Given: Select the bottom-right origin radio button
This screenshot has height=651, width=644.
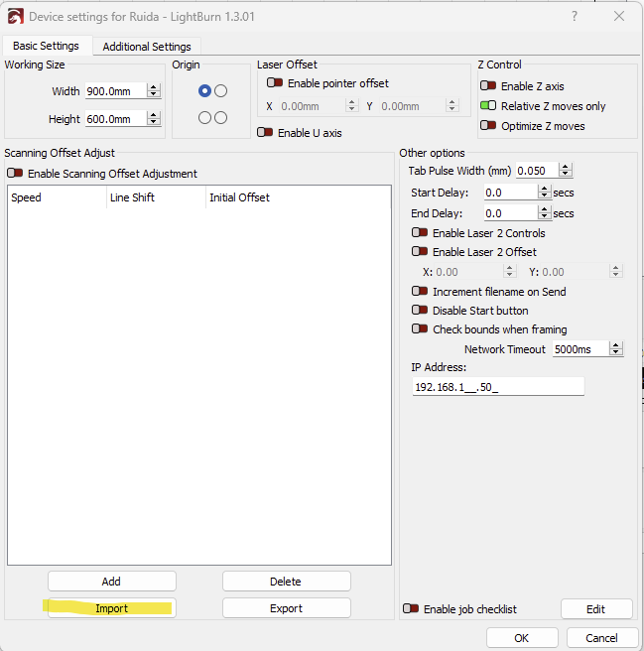Looking at the screenshot, I should click(220, 118).
